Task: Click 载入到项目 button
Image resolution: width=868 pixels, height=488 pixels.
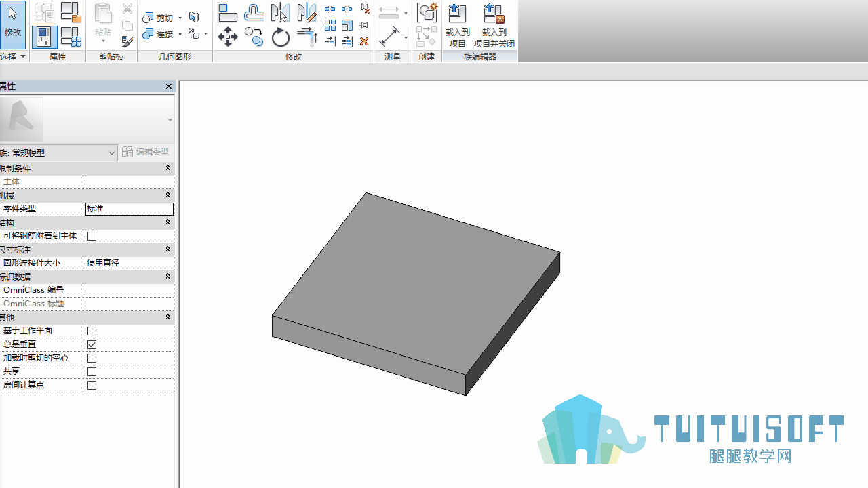Action: (x=458, y=26)
